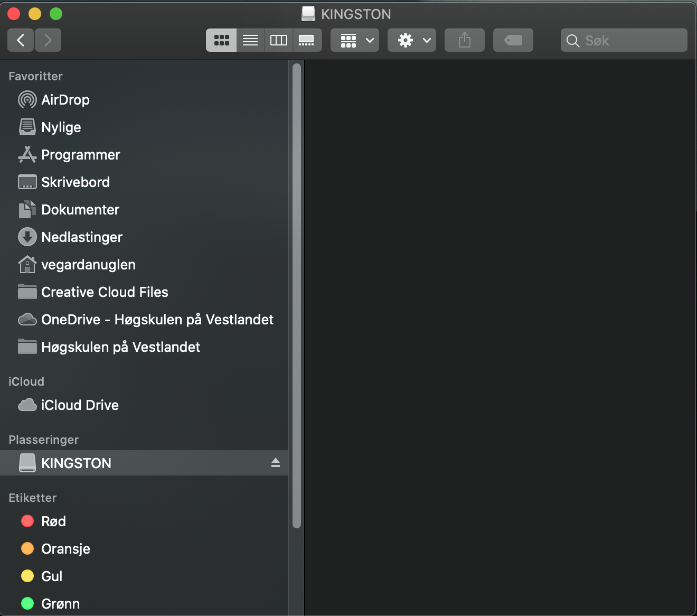The width and height of the screenshot is (697, 616).
Task: Filter by the Grønn tag
Action: (x=144, y=604)
